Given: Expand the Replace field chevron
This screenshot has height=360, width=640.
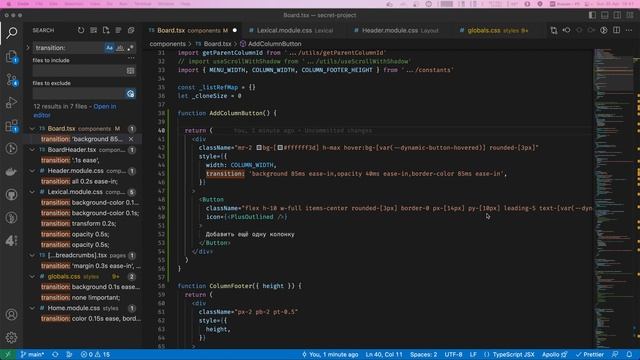Looking at the screenshot, I should [28, 48].
